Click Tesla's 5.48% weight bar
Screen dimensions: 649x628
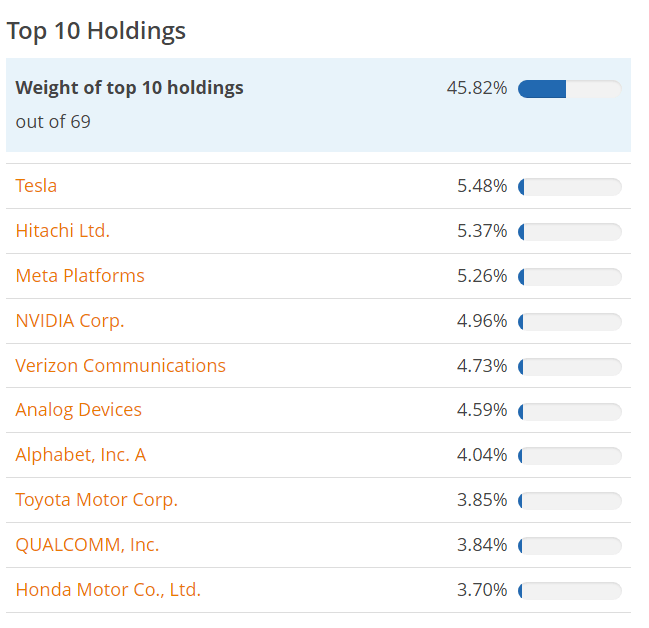(x=570, y=187)
